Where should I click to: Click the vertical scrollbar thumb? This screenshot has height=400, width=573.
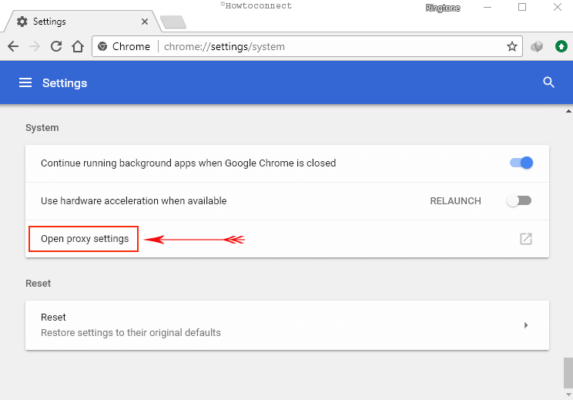point(568,373)
